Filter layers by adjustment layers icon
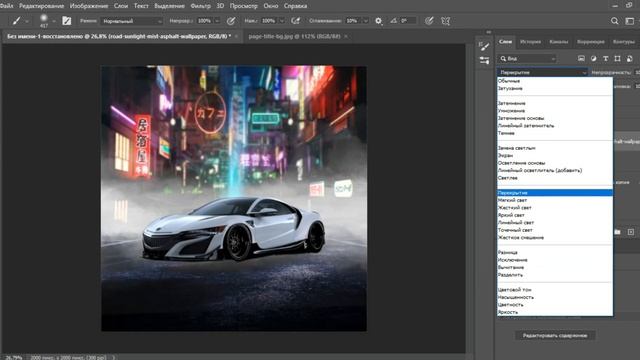640x360 pixels. pos(593,59)
